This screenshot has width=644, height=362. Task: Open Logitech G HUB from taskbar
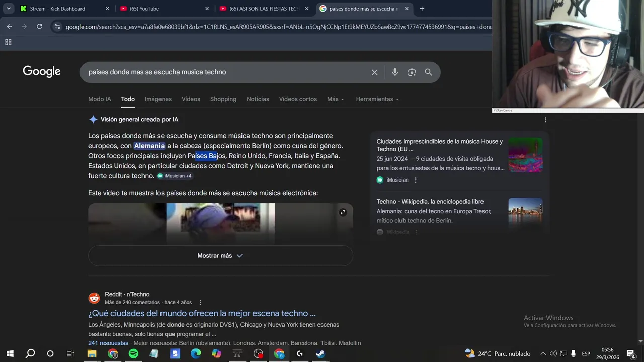coord(300,354)
